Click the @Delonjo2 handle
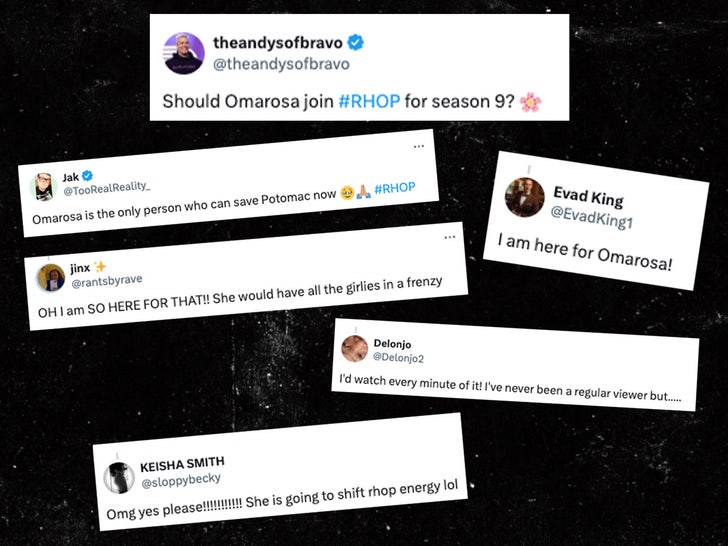The height and width of the screenshot is (546, 728). pyautogui.click(x=398, y=358)
